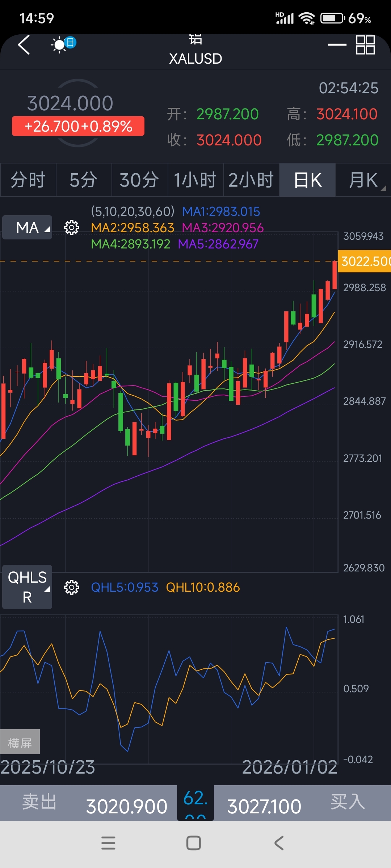The width and height of the screenshot is (391, 868).
Task: Open QHLSR indicator settings gear
Action: (x=72, y=587)
